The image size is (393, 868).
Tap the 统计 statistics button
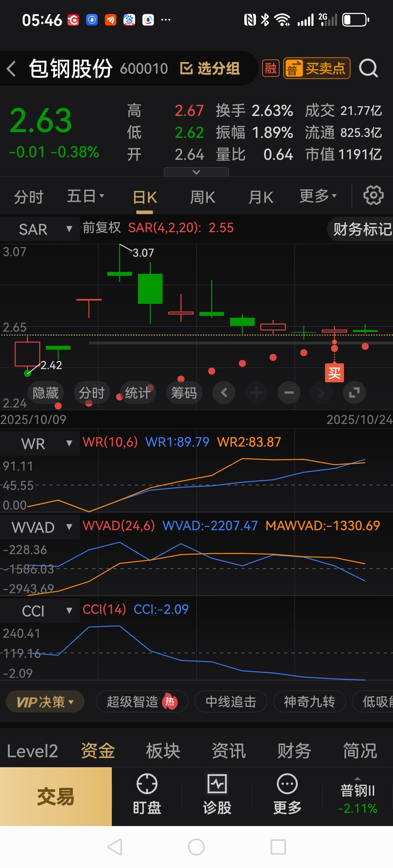tap(138, 393)
